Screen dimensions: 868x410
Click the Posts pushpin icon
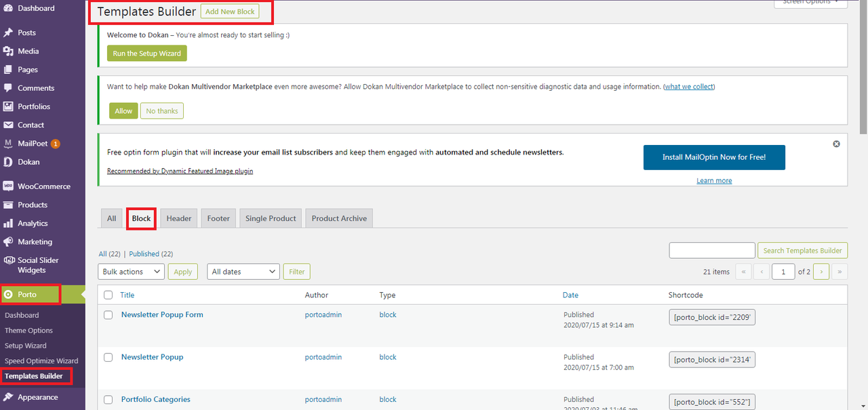pyautogui.click(x=8, y=33)
